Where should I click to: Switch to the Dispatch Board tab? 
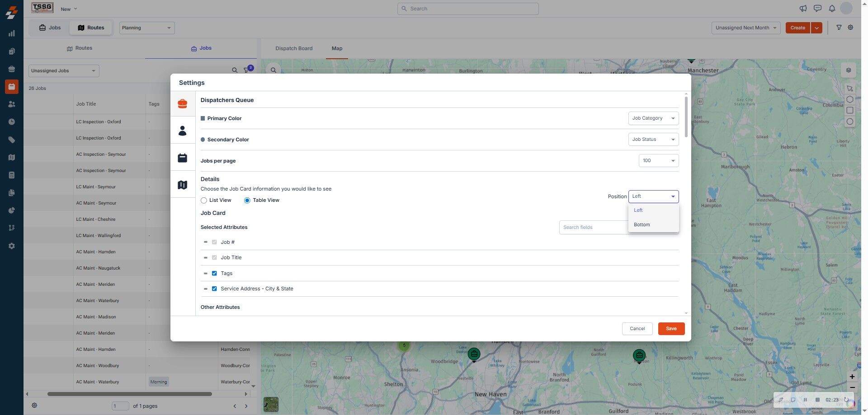click(x=294, y=48)
